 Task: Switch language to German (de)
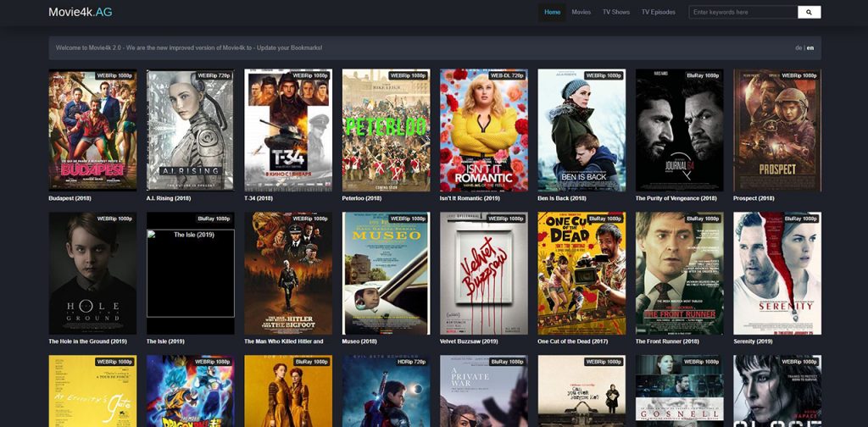pyautogui.click(x=798, y=48)
